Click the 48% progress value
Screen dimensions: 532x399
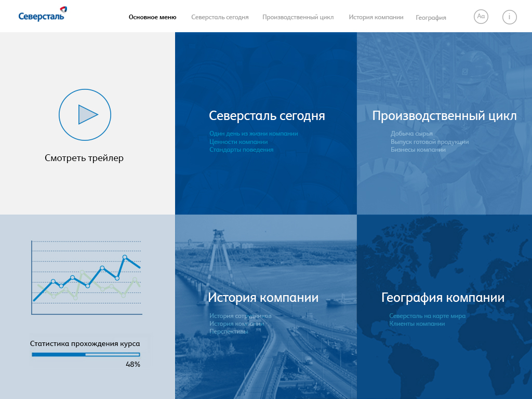133,364
